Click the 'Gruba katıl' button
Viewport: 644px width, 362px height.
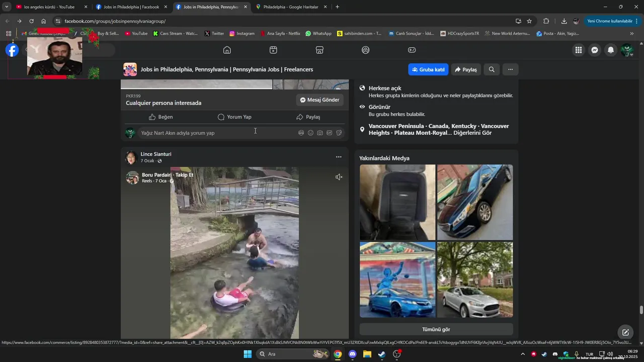click(x=428, y=69)
